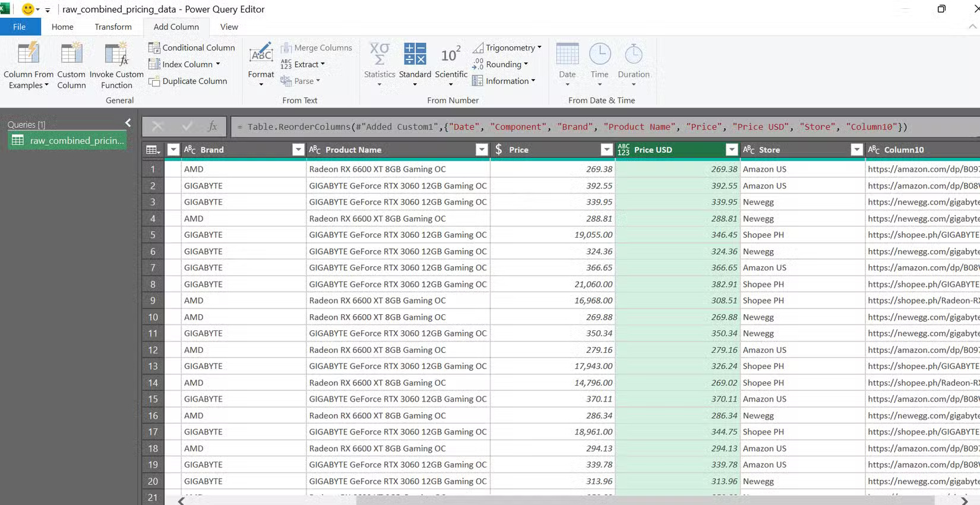Open the Scientific operations icon
980x505 pixels.
451,55
